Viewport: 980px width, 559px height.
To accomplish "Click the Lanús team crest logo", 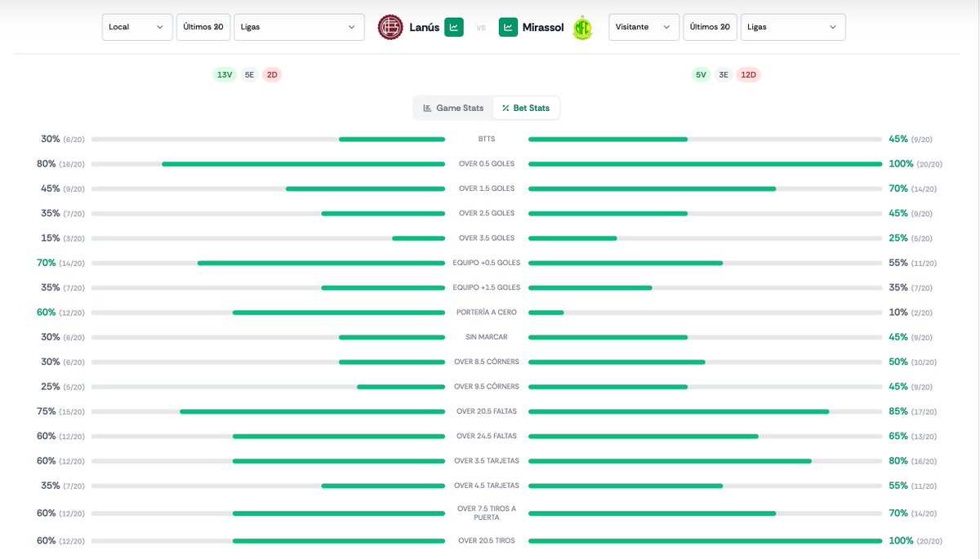I will click(390, 27).
